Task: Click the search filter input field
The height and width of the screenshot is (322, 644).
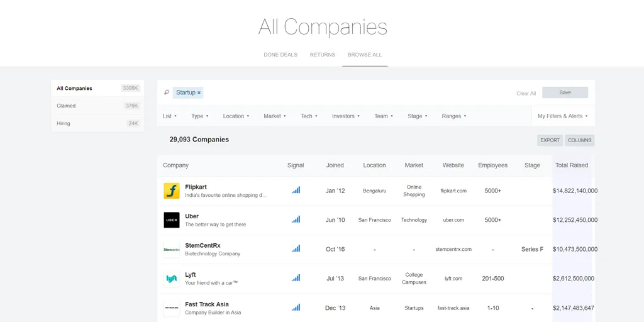Action: (x=357, y=93)
